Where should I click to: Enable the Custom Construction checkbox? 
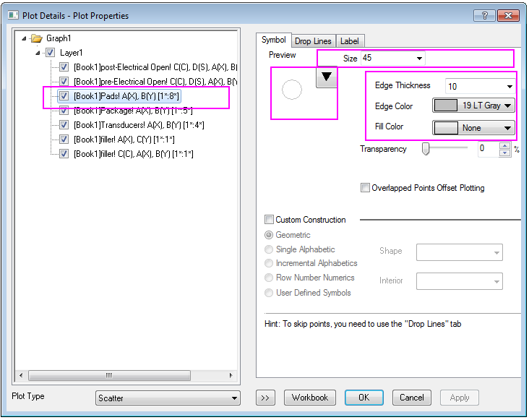tap(270, 220)
